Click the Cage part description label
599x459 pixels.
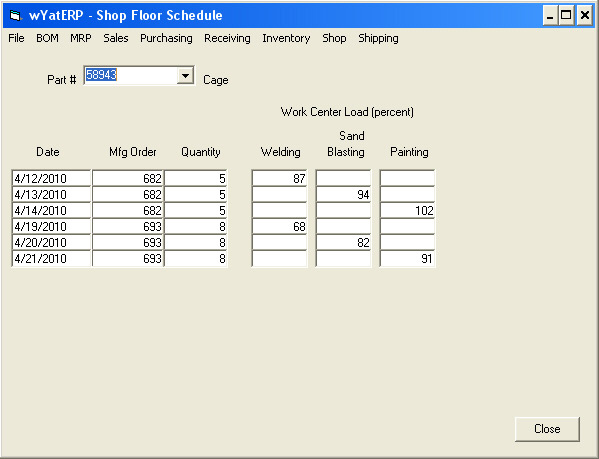coord(216,80)
